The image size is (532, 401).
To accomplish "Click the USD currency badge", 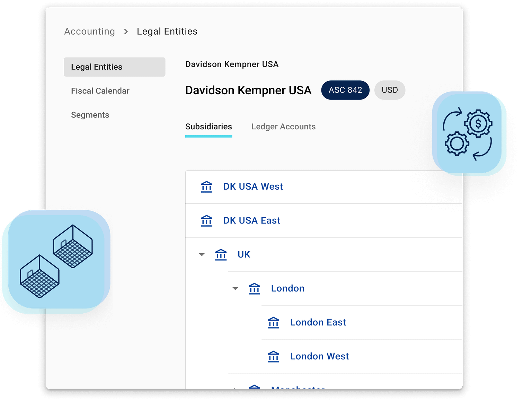I will 390,90.
